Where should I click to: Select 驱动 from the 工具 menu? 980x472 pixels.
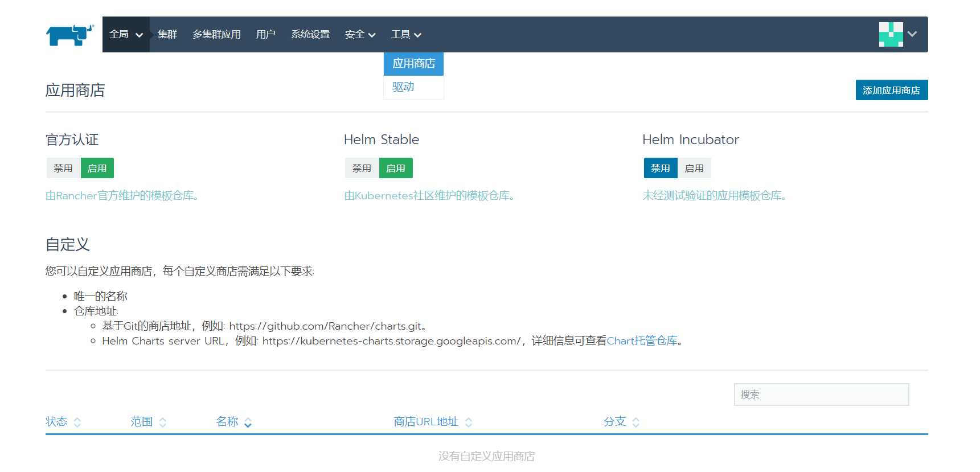click(403, 87)
